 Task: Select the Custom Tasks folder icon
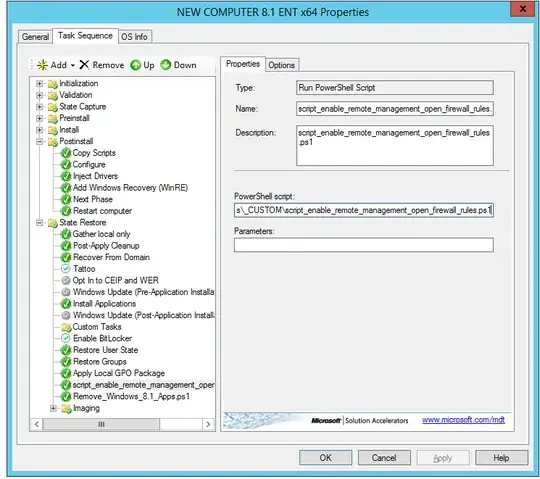[x=66, y=327]
